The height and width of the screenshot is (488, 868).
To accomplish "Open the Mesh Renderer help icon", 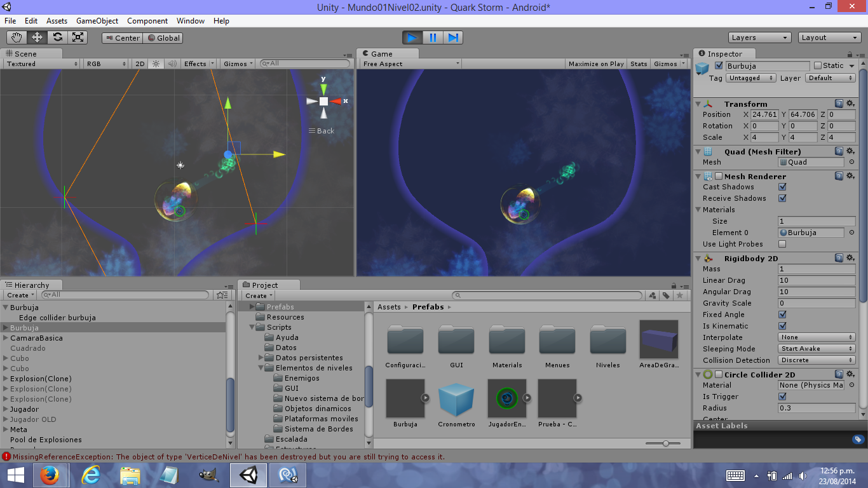I will pyautogui.click(x=839, y=176).
